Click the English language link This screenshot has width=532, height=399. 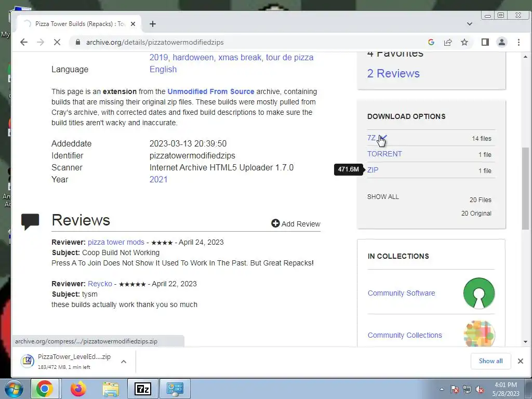coord(163,69)
